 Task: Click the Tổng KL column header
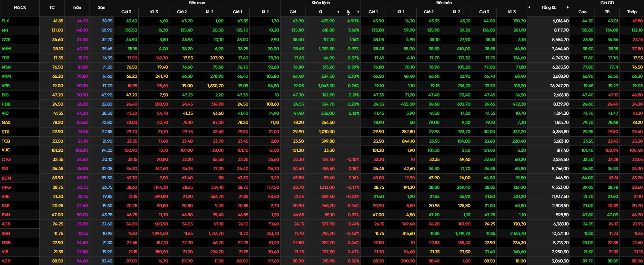pos(549,7)
